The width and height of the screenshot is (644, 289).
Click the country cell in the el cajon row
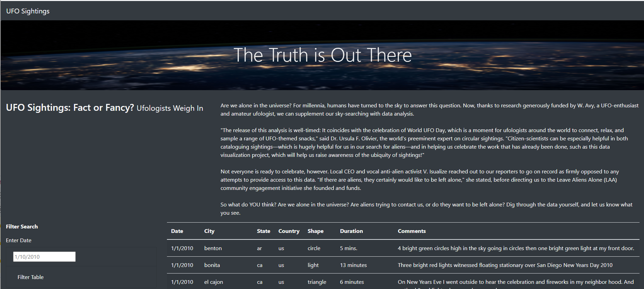pyautogui.click(x=281, y=282)
